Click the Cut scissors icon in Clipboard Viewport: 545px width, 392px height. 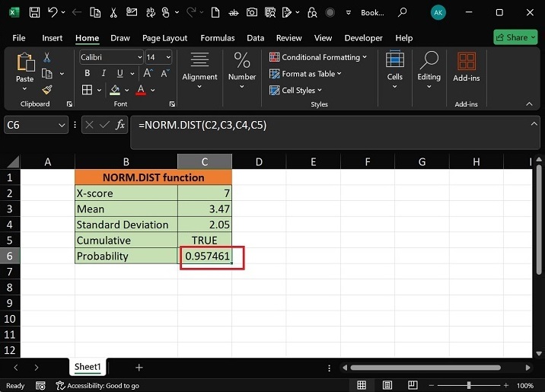(x=47, y=58)
